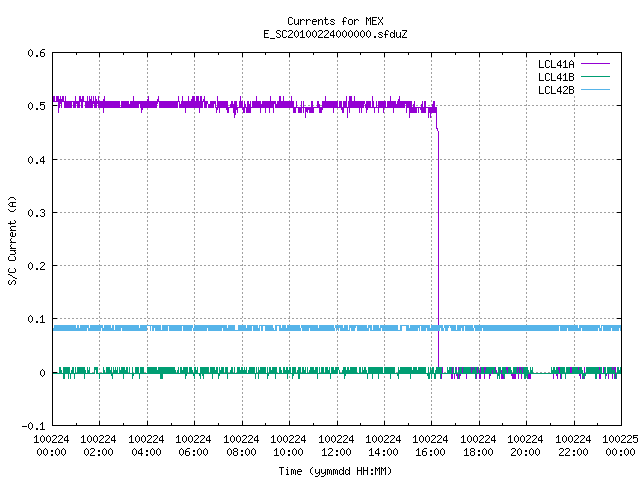Image resolution: width=640 pixels, height=480 pixels.
Task: Click the 0.3 y-axis tick value
Action: pyautogui.click(x=36, y=213)
